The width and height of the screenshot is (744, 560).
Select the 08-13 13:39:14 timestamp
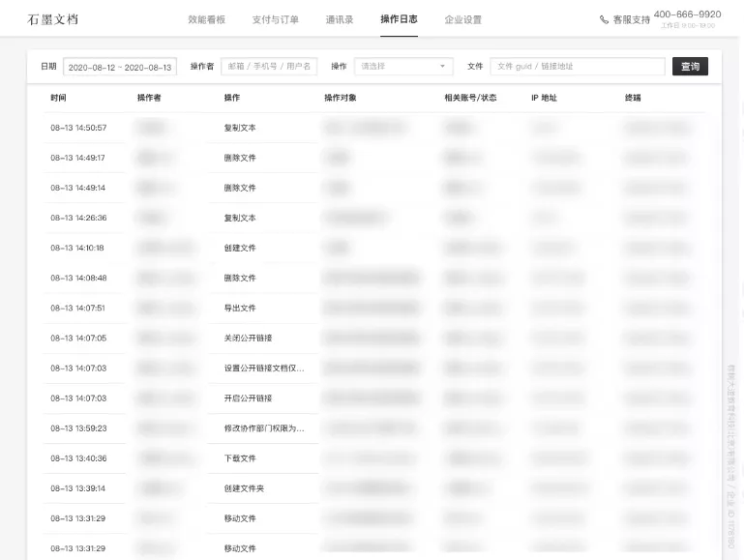[x=77, y=488]
